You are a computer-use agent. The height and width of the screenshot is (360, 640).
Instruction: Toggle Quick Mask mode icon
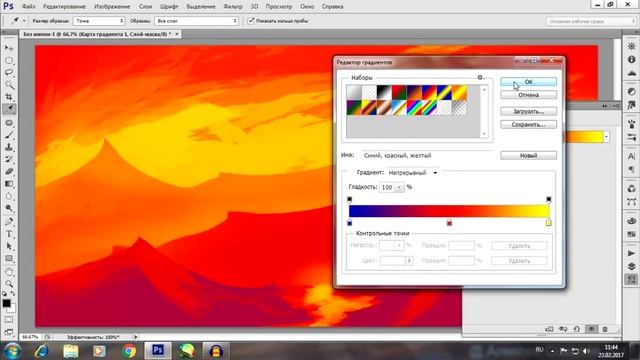click(9, 320)
